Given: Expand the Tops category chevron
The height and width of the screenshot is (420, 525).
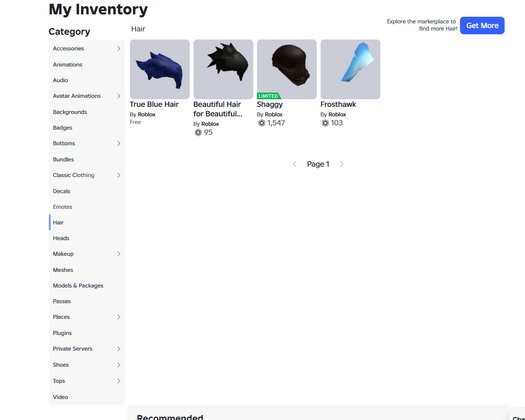Looking at the screenshot, I should [119, 381].
